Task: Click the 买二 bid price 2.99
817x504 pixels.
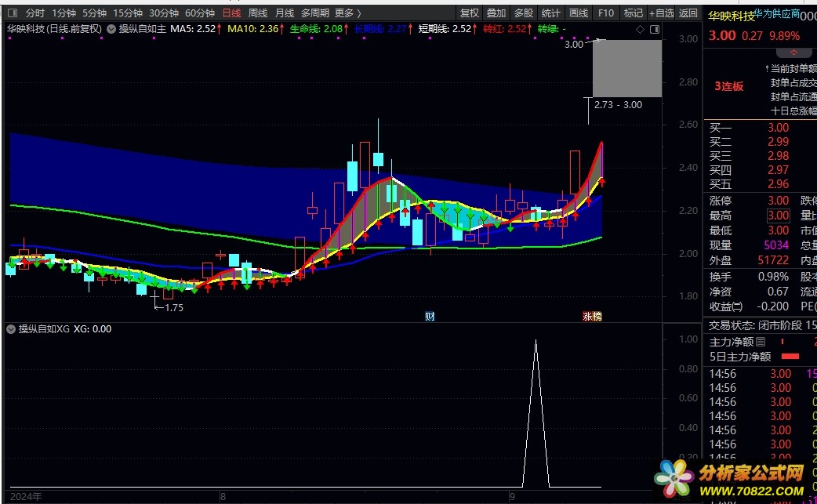Action: pyautogui.click(x=778, y=142)
